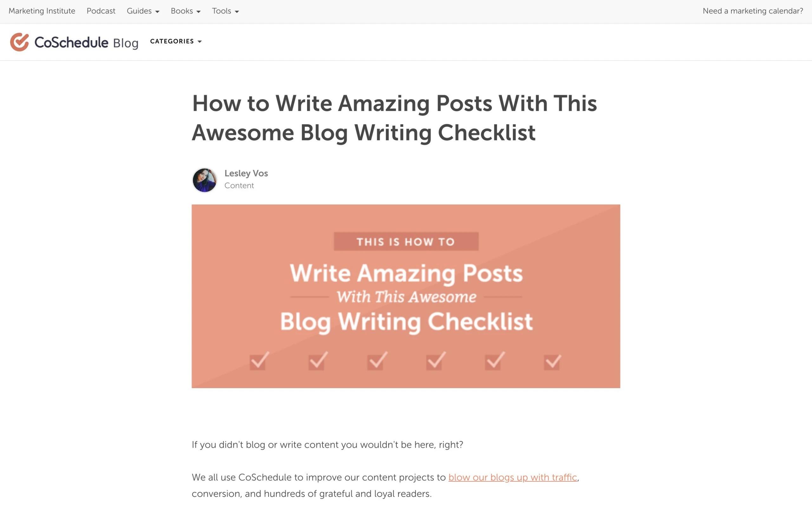Toggle the first checklist checkbox in hero image
Screen dimensions: 812x507
click(x=259, y=360)
